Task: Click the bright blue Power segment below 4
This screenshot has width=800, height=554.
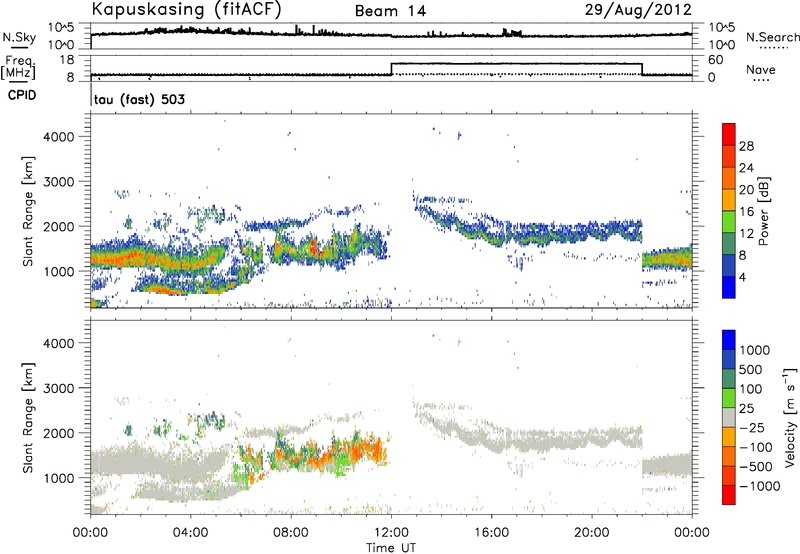Action: coord(729,287)
